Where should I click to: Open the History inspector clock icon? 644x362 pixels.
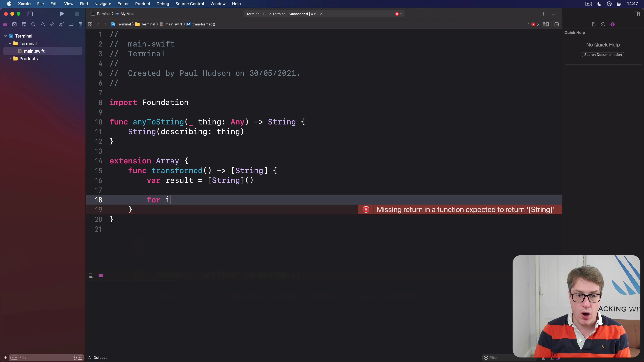pyautogui.click(x=603, y=24)
